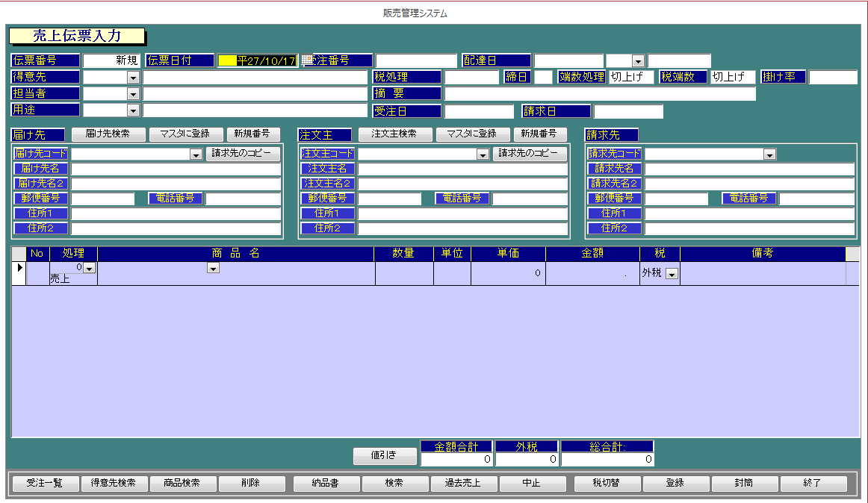Expand the 処理 type dropdown in row
Viewport: 868px width, 503px height.
pos(89,268)
